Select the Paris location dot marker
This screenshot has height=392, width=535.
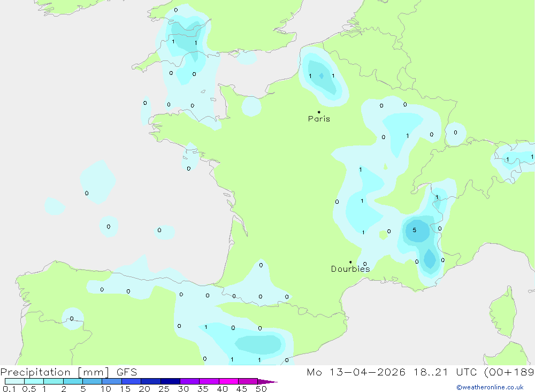coord(319,112)
